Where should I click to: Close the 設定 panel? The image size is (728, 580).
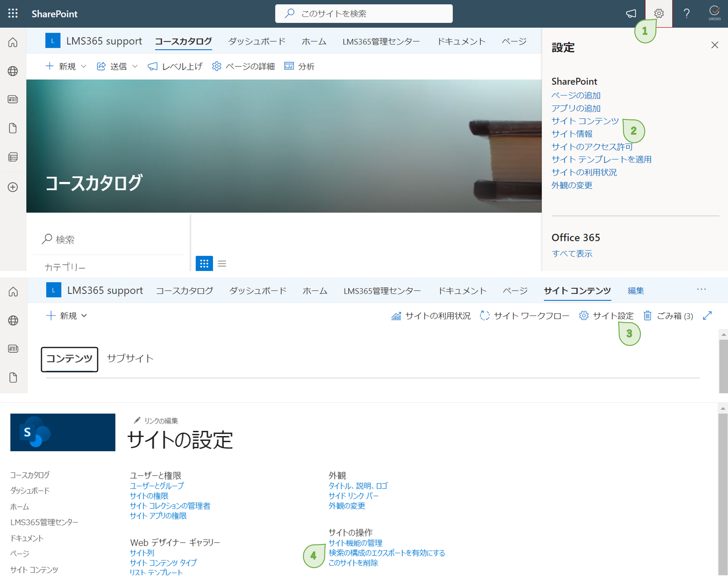click(714, 45)
